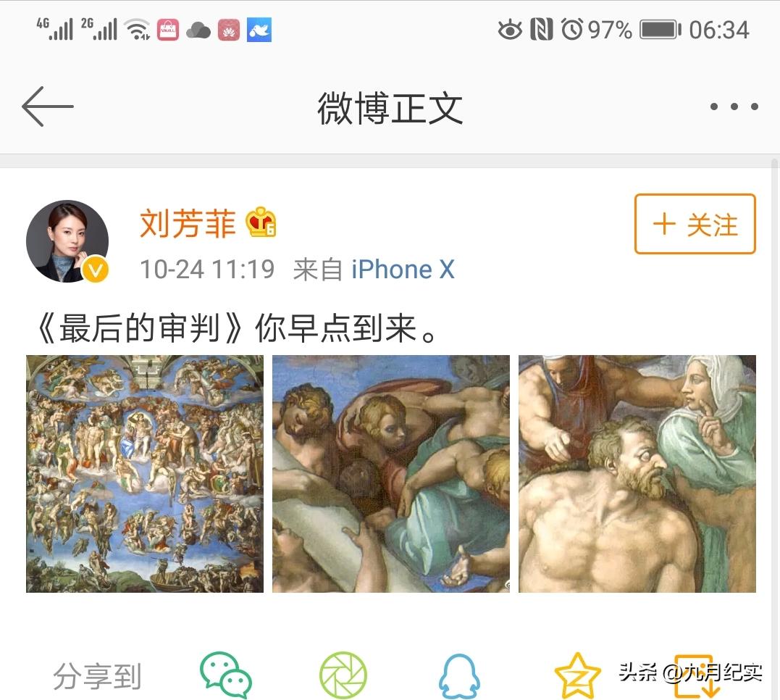Open 刘芳菲's profile avatar
Image resolution: width=780 pixels, height=700 pixels.
pos(67,241)
